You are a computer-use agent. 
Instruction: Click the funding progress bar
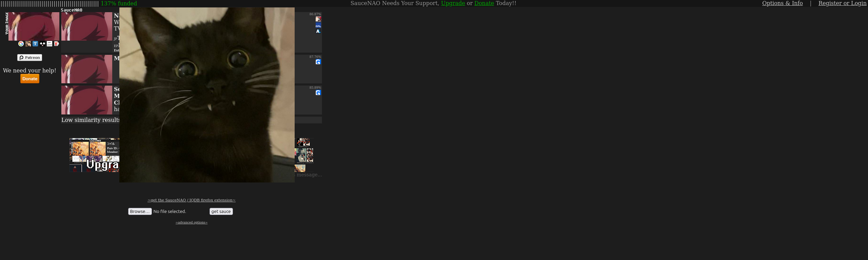pyautogui.click(x=50, y=3)
